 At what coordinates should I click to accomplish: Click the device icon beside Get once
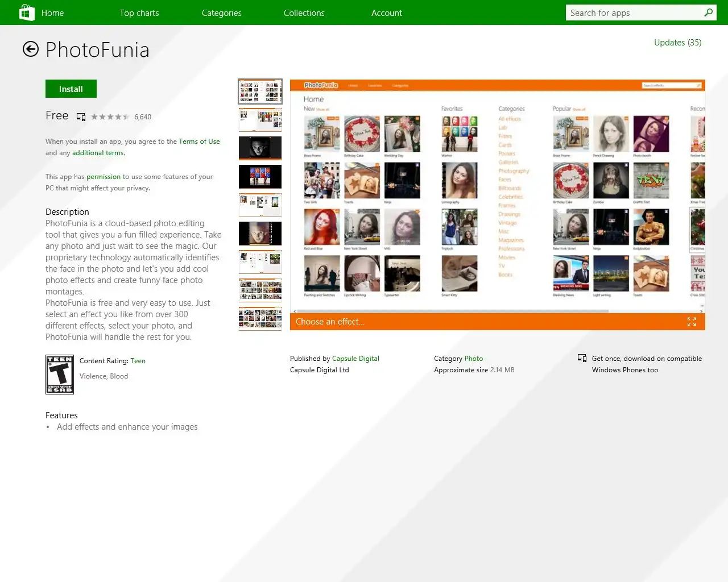point(582,358)
